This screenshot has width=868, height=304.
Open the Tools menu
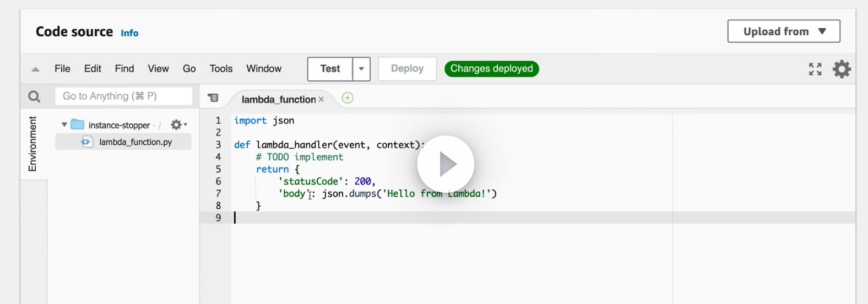(221, 69)
